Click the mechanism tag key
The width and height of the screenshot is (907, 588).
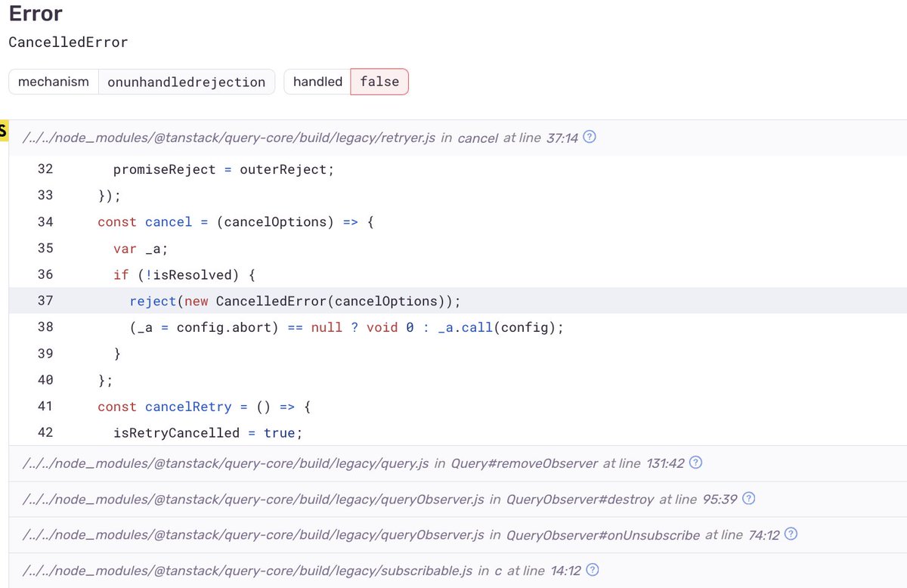point(54,82)
